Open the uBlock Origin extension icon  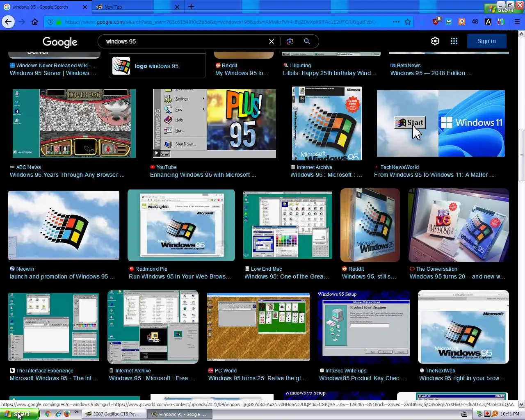436,21
